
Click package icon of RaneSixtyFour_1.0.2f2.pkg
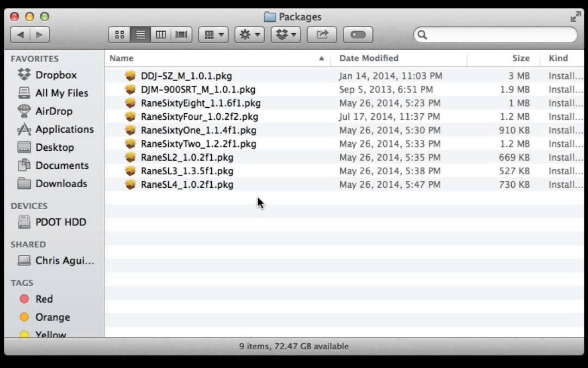130,116
